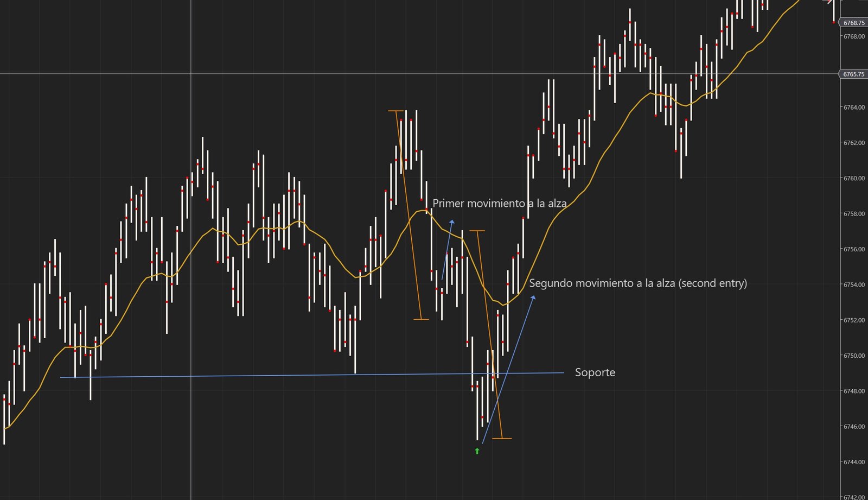Click the top cap of first orange measure line
868x500 pixels.
click(x=396, y=111)
